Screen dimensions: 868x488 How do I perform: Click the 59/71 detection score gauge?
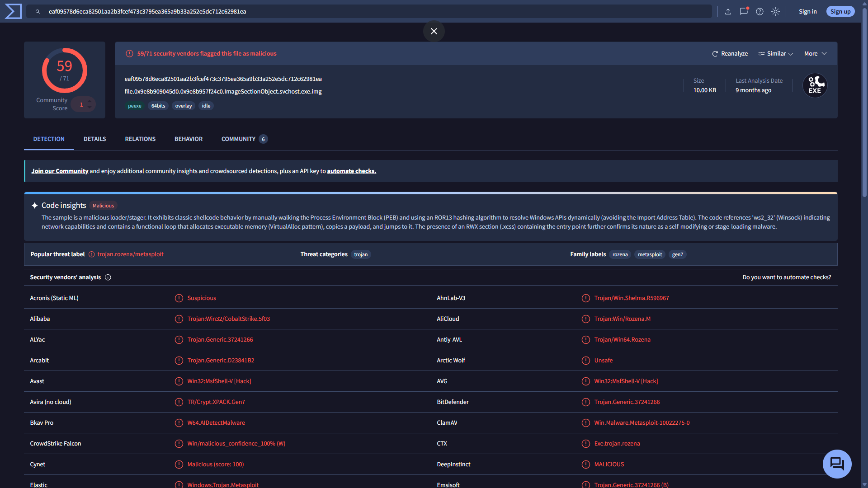click(65, 70)
